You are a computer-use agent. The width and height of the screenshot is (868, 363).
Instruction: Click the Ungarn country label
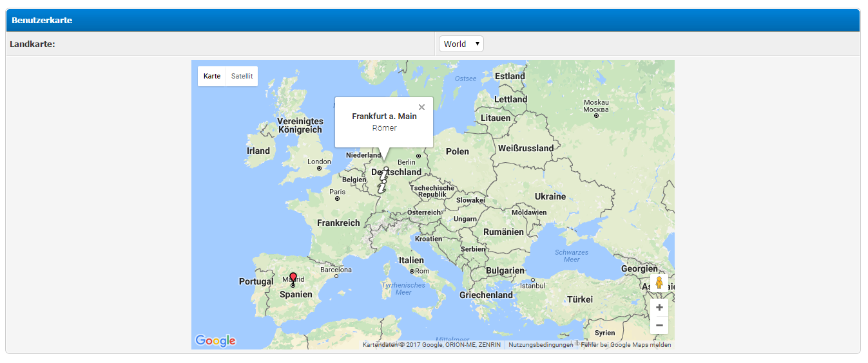[465, 219]
